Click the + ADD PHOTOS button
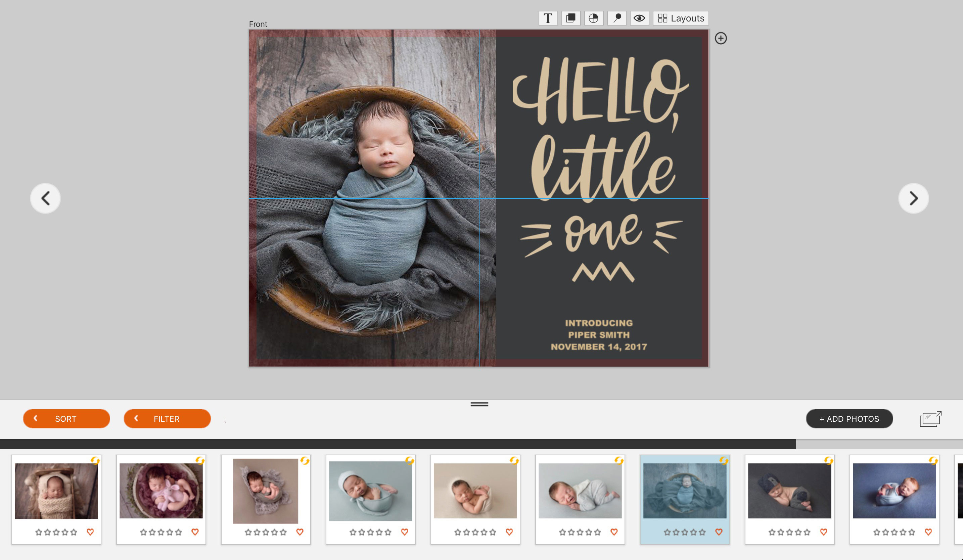This screenshot has width=963, height=560. pos(849,419)
